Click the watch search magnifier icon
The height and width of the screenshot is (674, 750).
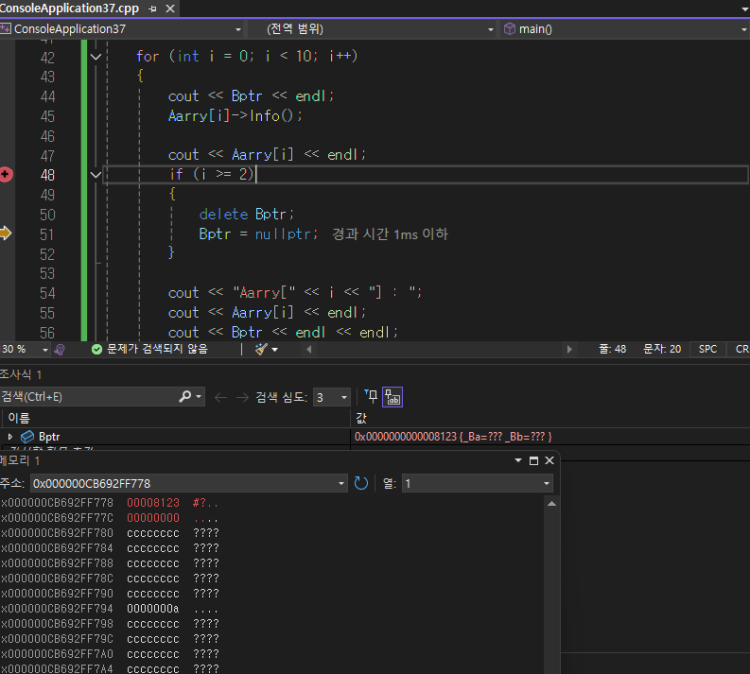[186, 397]
